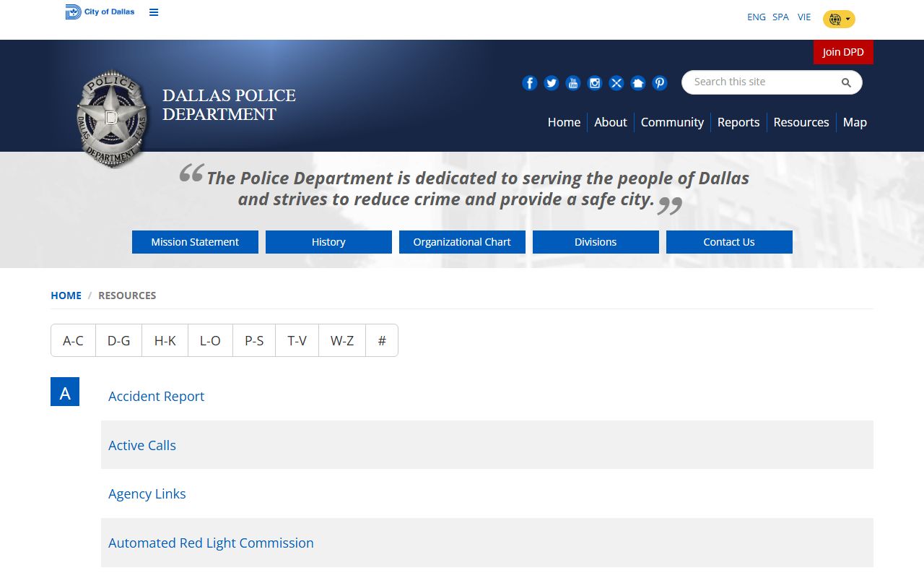
Task: Select the T-V alphabet tab
Action: [x=297, y=340]
